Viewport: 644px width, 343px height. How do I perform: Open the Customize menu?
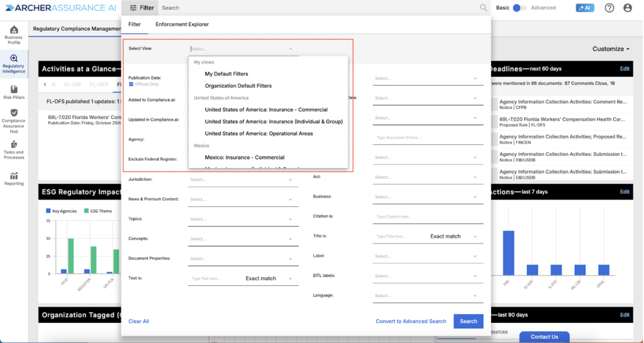click(611, 48)
